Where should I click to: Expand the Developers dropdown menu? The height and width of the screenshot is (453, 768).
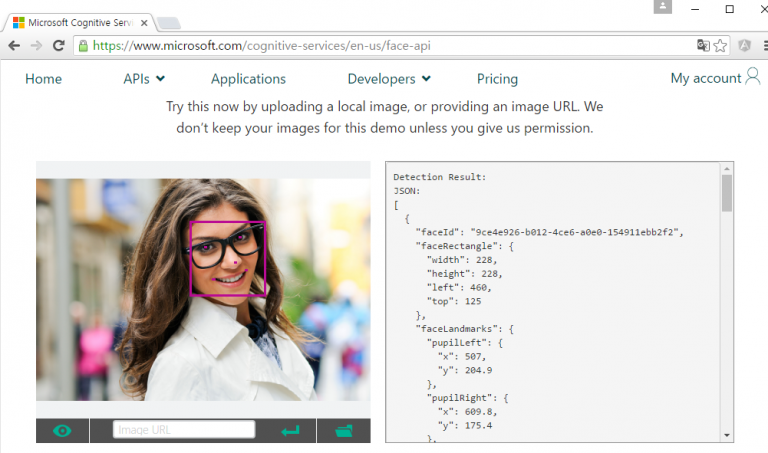tap(389, 79)
